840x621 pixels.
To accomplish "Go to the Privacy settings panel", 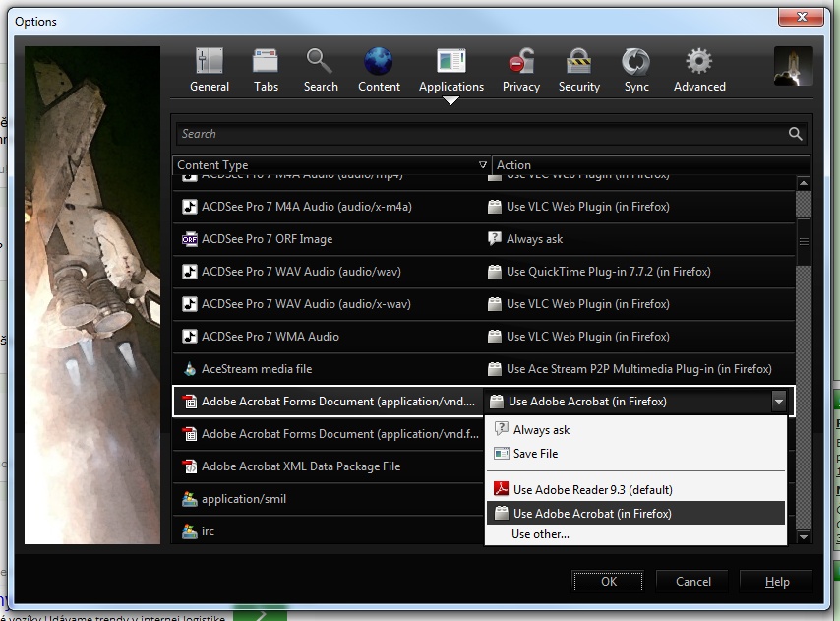I will 520,70.
